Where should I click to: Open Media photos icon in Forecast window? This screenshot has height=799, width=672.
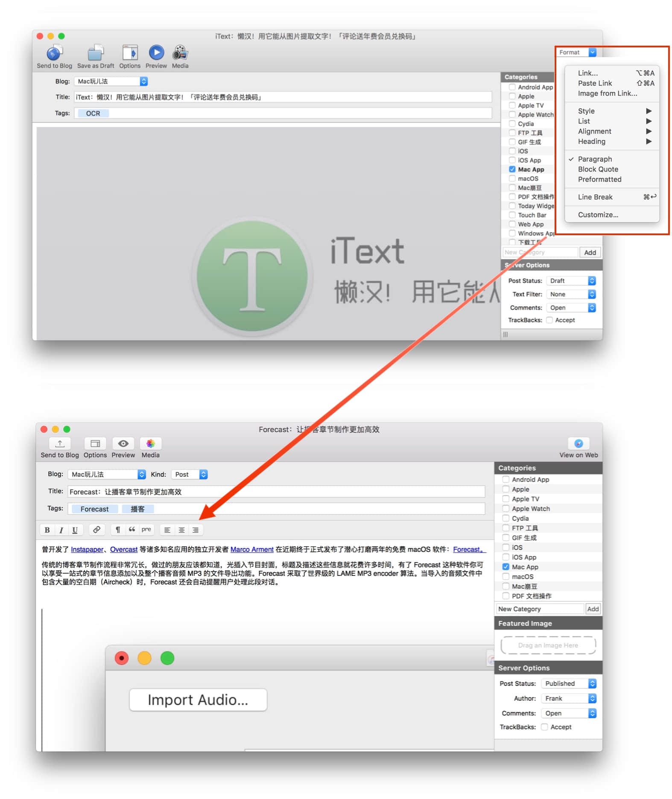click(x=151, y=443)
